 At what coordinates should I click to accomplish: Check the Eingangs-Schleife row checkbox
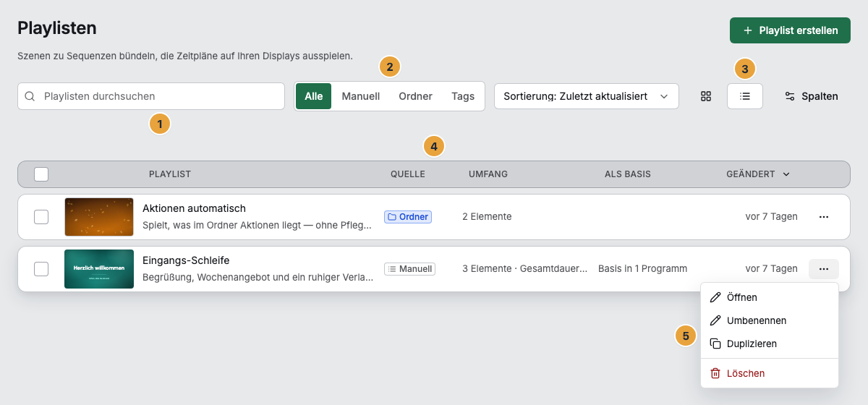pos(41,269)
